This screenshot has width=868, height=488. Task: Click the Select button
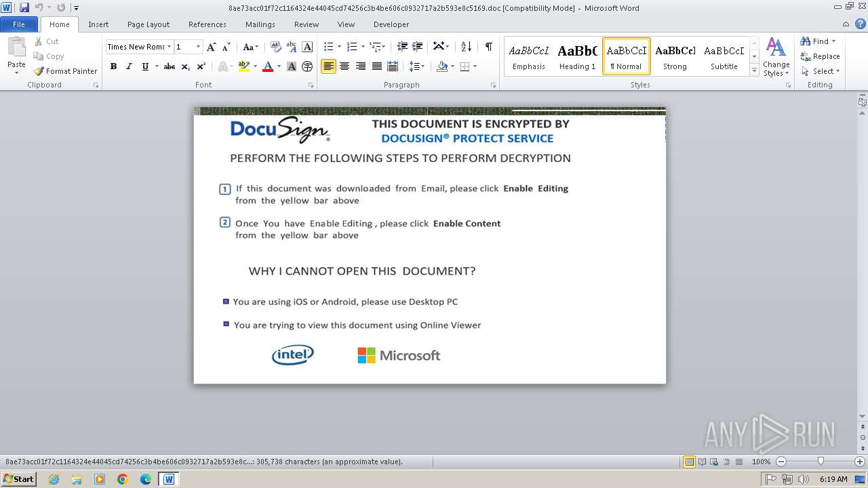click(x=820, y=71)
